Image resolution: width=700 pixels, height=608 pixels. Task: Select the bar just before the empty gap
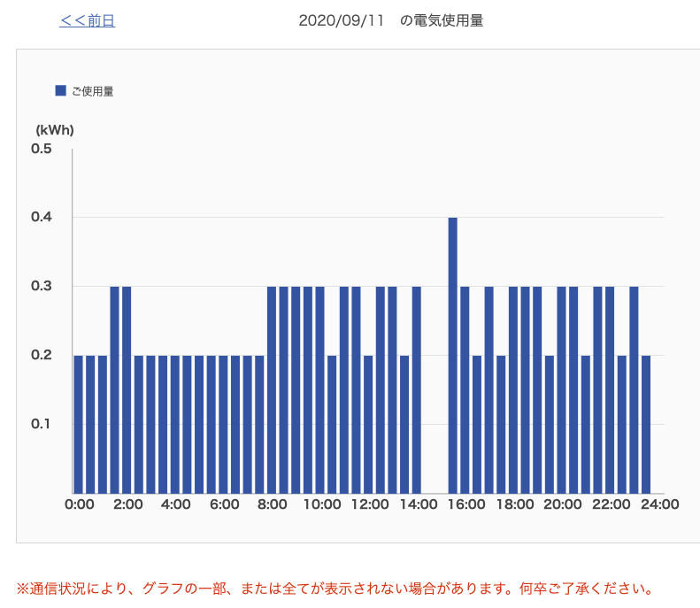(417, 389)
